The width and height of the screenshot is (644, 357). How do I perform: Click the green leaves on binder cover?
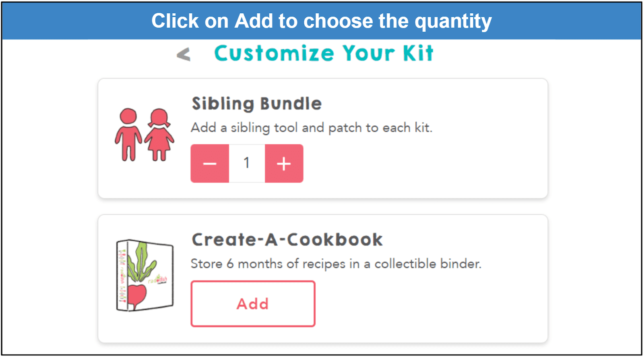141,262
